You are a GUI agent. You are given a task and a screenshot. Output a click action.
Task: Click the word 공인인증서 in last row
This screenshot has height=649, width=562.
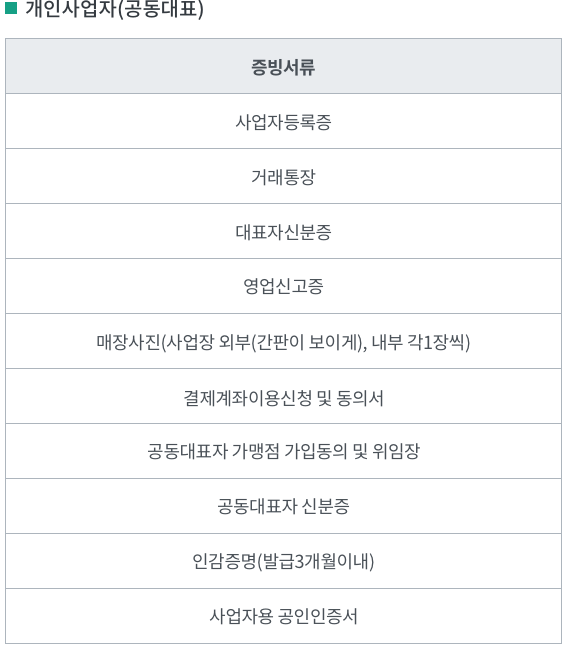(317, 616)
